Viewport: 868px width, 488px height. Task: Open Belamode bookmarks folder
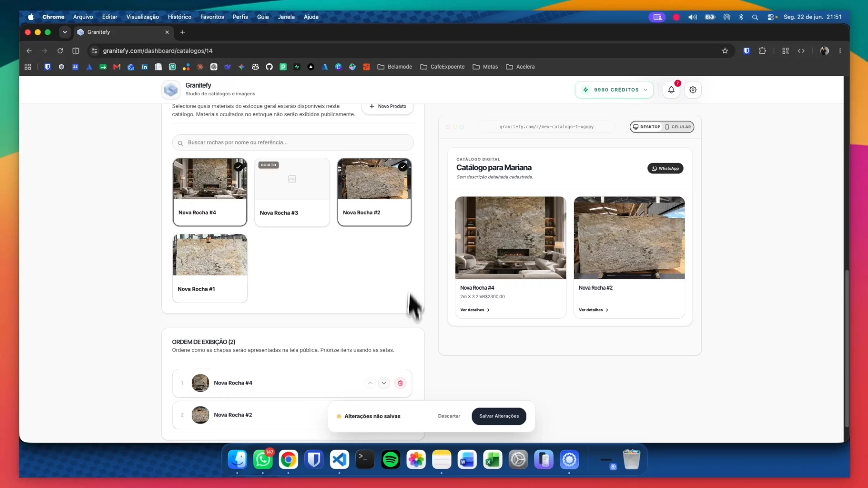click(395, 67)
